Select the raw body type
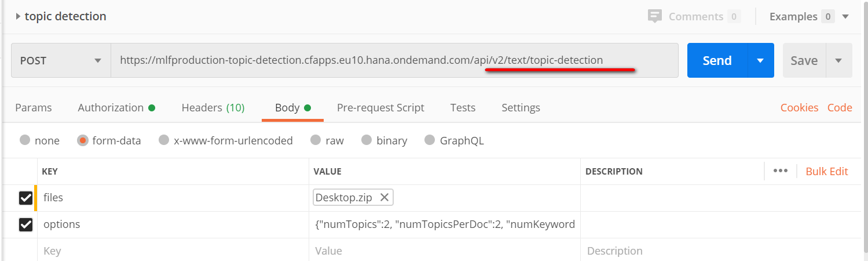This screenshot has width=868, height=261. pos(316,140)
